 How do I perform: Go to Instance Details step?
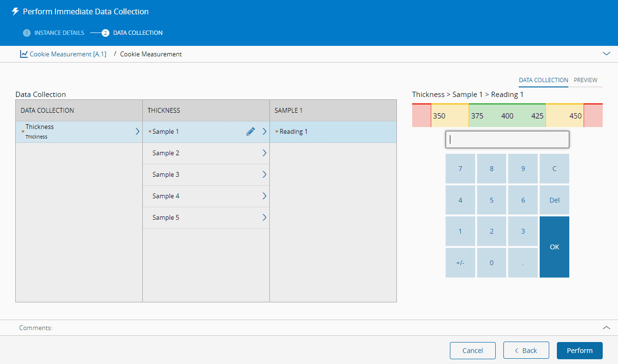[x=53, y=33]
